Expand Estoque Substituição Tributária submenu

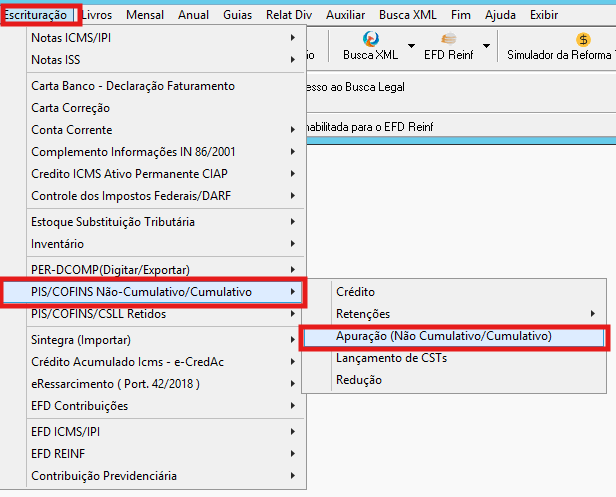point(165,222)
